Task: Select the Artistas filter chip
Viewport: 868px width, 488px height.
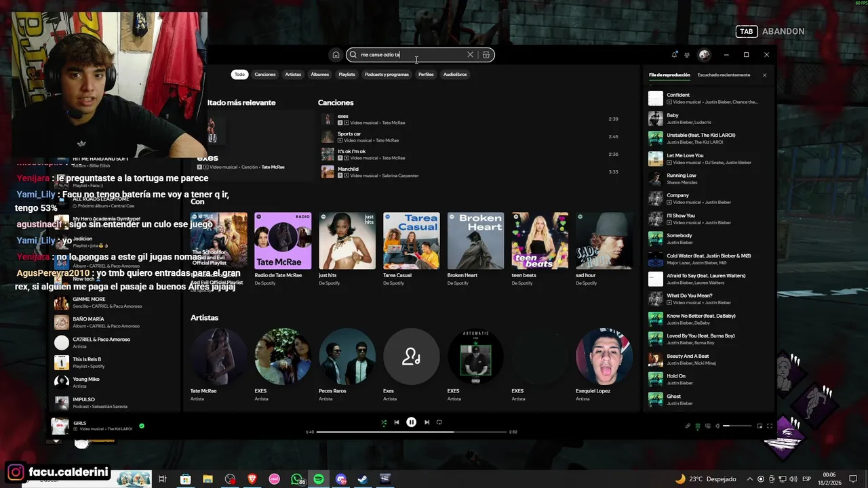Action: click(293, 75)
